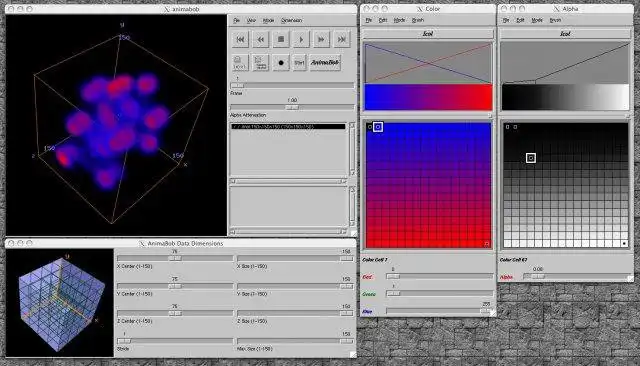Screen dimensions: 640x366
Task: Click the blue grid cube dimensions preview
Action: (x=60, y=302)
